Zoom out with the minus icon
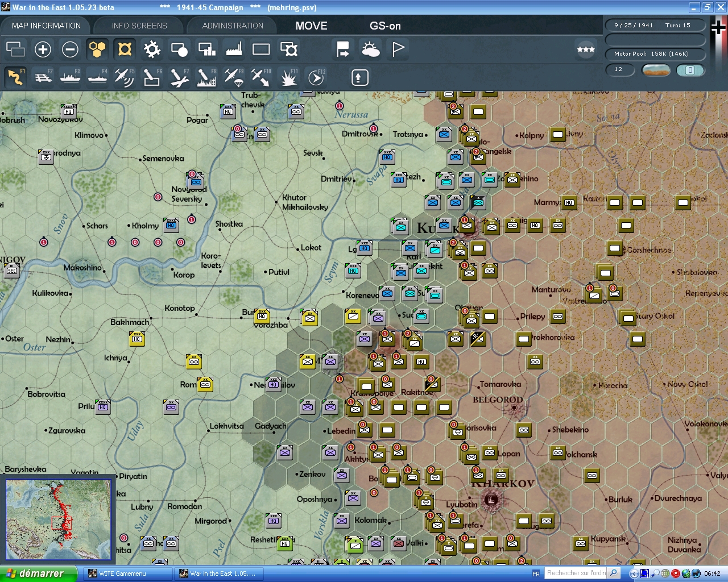This screenshot has height=582, width=728. (x=70, y=49)
